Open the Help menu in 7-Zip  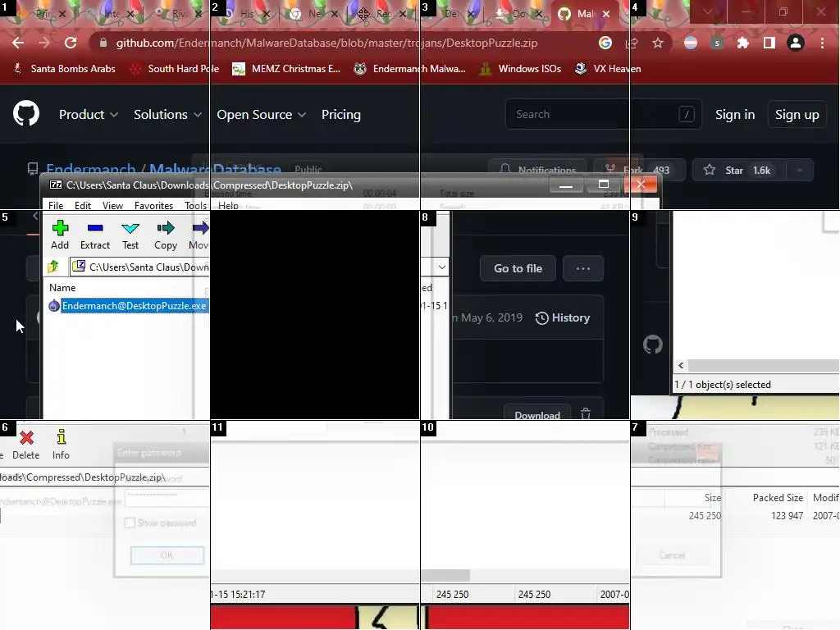(228, 205)
